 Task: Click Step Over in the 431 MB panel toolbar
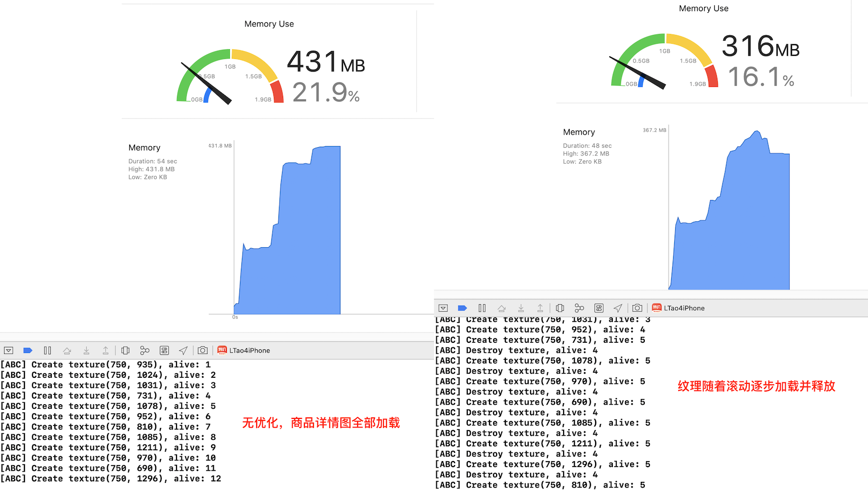click(x=67, y=350)
